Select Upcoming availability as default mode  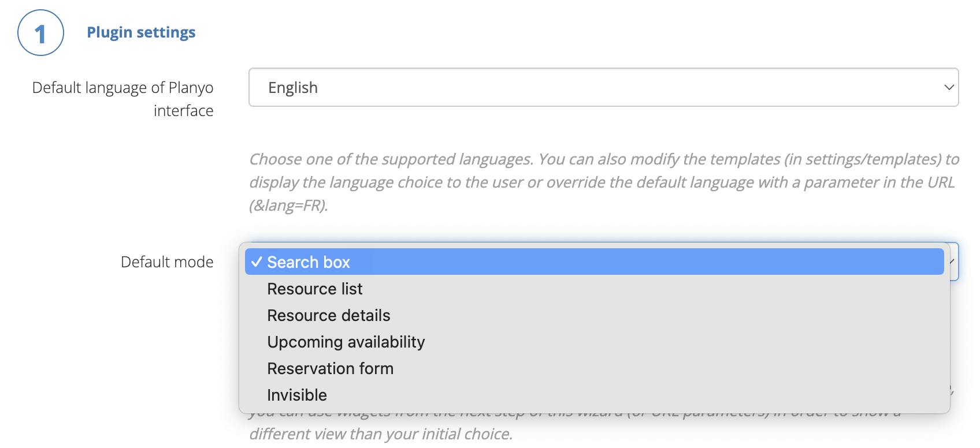(x=346, y=342)
